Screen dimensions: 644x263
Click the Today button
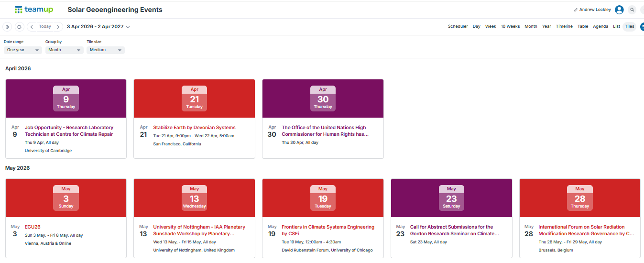[x=45, y=27]
